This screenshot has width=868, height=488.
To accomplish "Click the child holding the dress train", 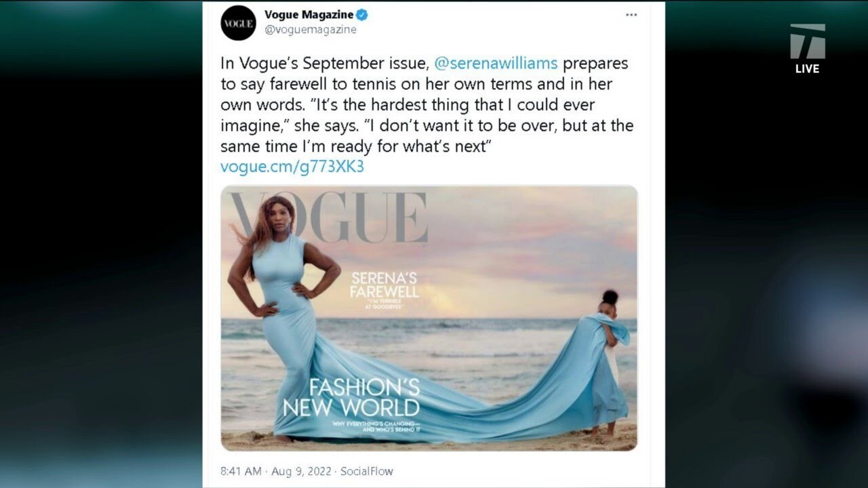I will click(608, 363).
